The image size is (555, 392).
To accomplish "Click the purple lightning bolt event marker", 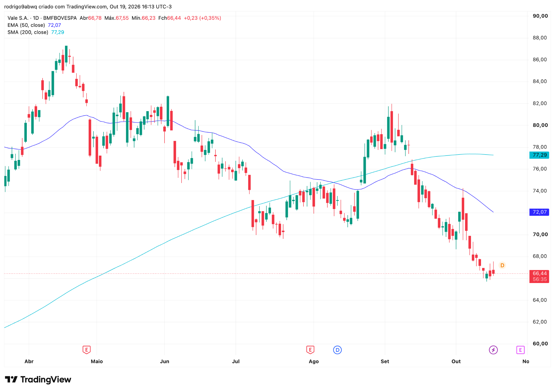I will (493, 350).
